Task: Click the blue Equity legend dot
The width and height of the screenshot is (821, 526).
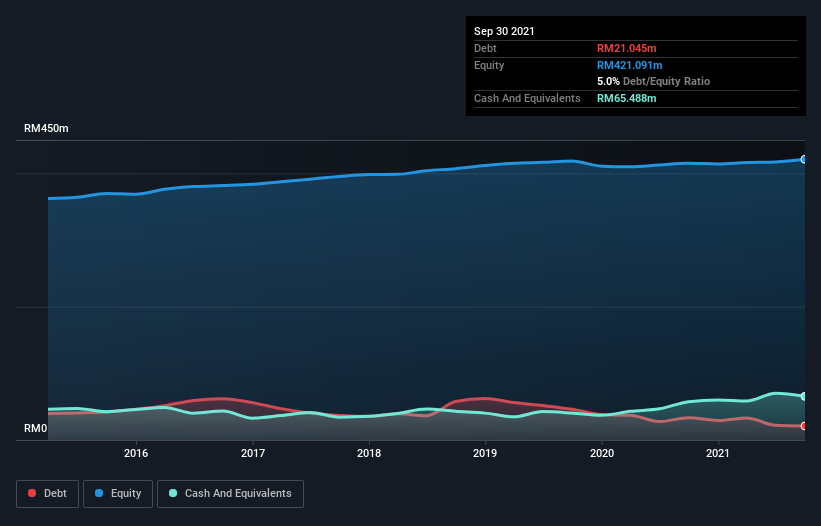Action: tap(99, 493)
